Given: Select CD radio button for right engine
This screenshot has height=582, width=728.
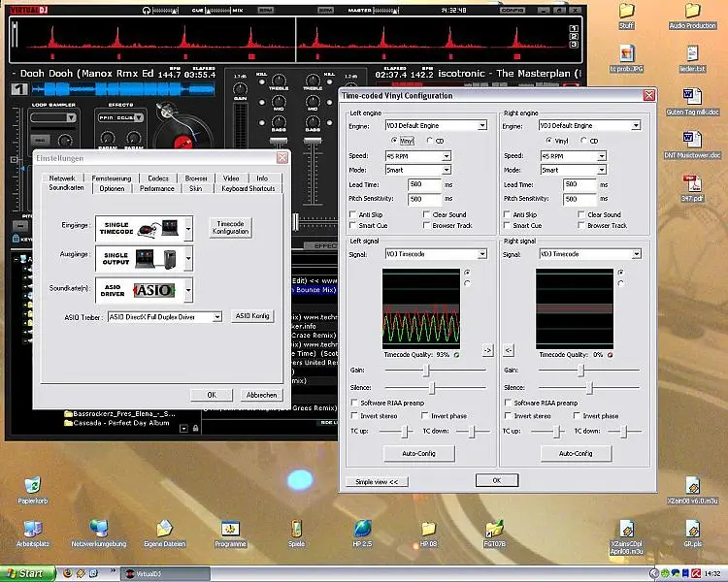Looking at the screenshot, I should [583, 141].
